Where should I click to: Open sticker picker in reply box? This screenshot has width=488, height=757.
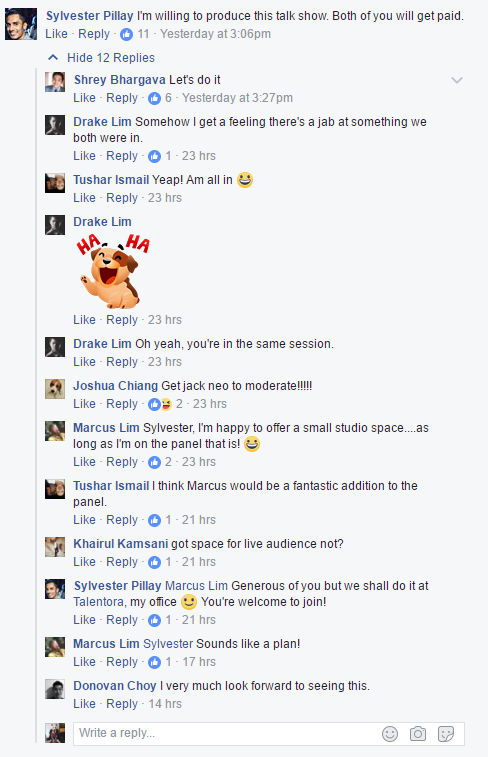[x=446, y=734]
